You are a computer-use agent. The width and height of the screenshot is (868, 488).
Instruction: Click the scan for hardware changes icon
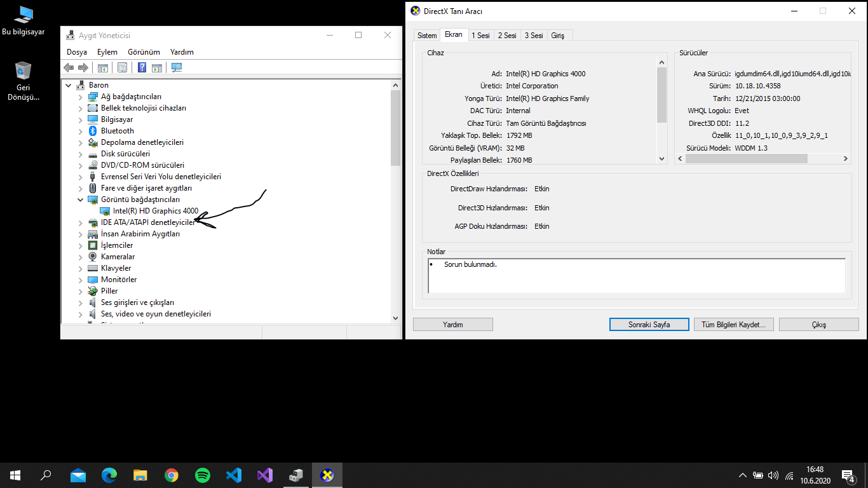(x=177, y=68)
